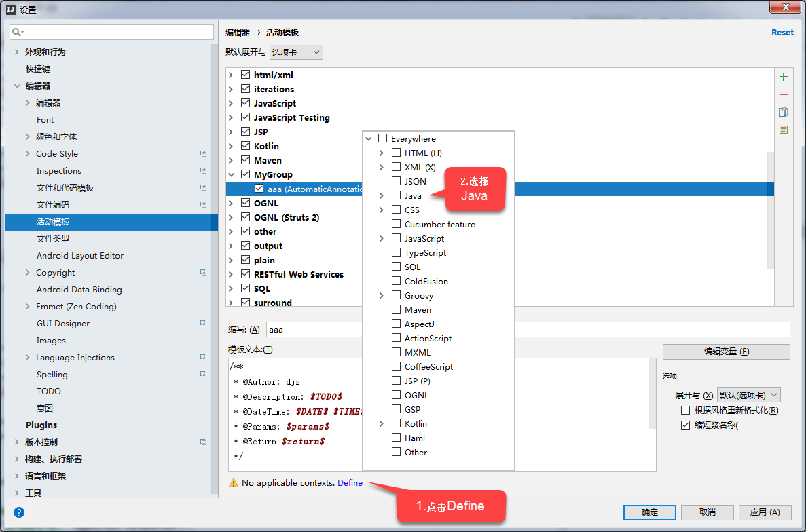
Task: Remove selected template with red minus icon
Action: 784,94
